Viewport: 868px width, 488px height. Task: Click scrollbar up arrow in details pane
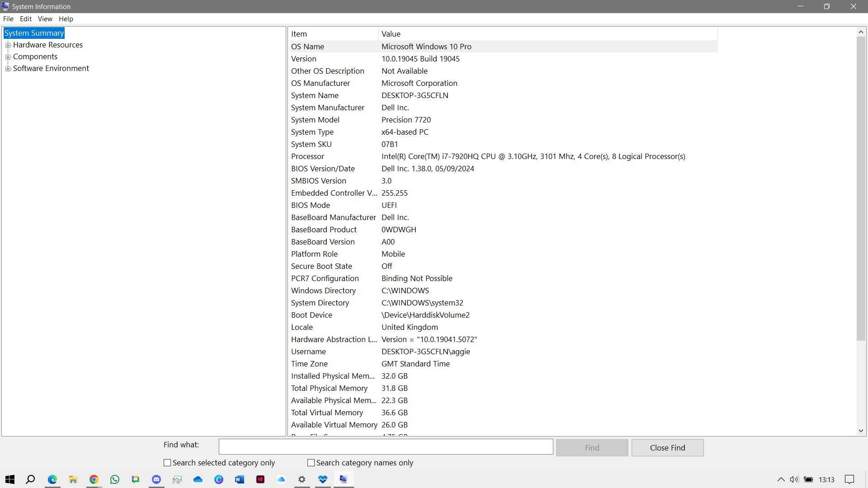tap(861, 32)
